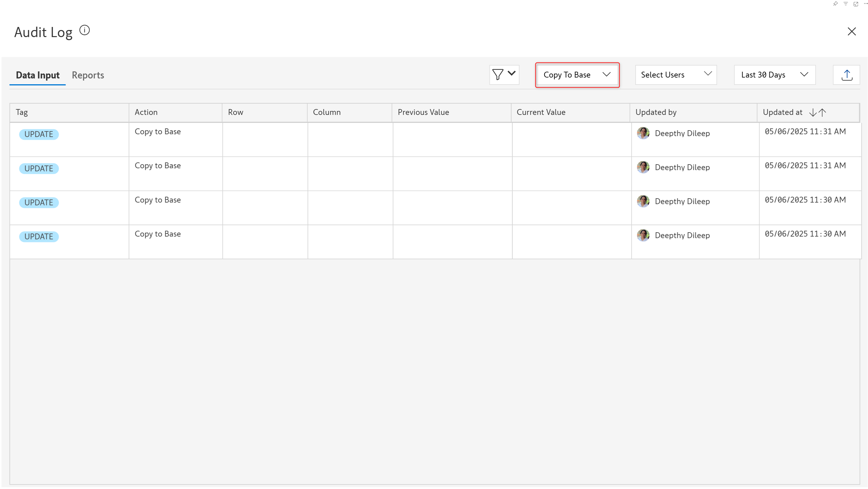Click the first UPDATE tag badge
Screen dimensions: 868x489
[x=39, y=135]
